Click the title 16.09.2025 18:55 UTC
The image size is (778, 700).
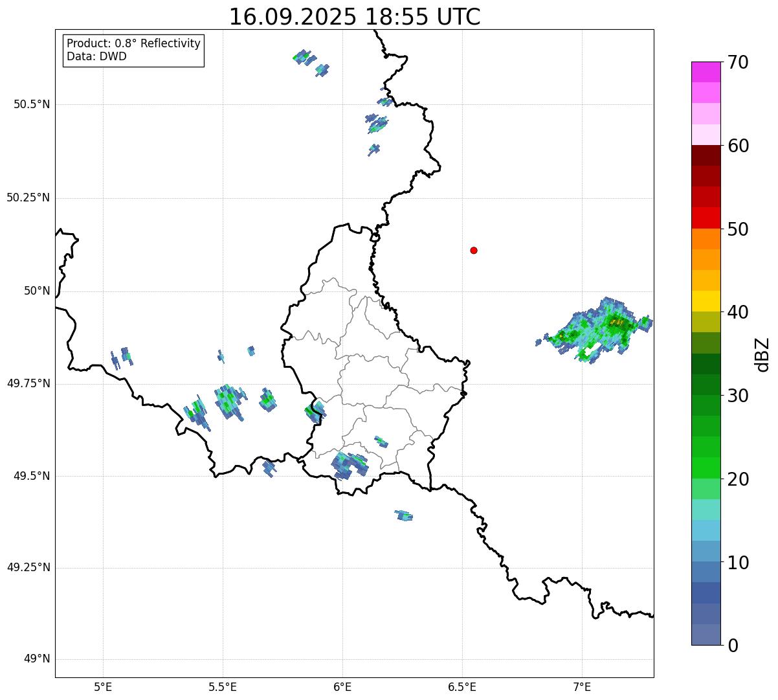[x=355, y=17]
